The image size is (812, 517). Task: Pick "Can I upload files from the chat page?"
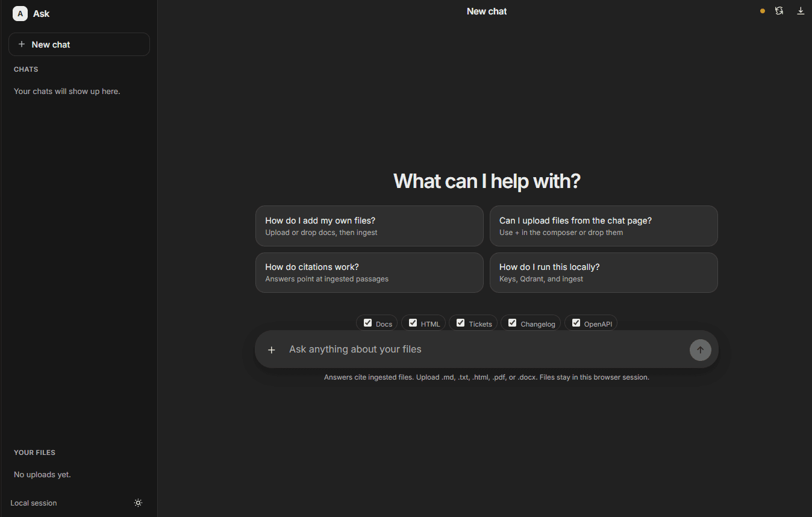[604, 226]
